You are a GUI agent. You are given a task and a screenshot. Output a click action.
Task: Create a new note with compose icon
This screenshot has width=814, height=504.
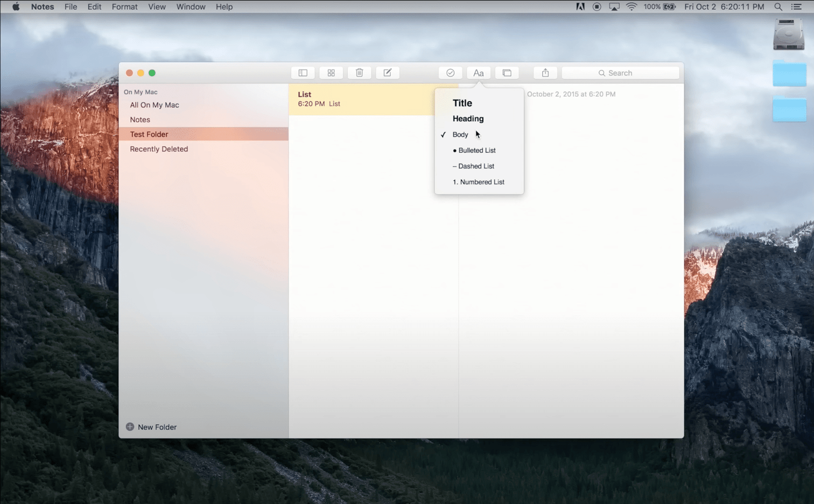(387, 73)
